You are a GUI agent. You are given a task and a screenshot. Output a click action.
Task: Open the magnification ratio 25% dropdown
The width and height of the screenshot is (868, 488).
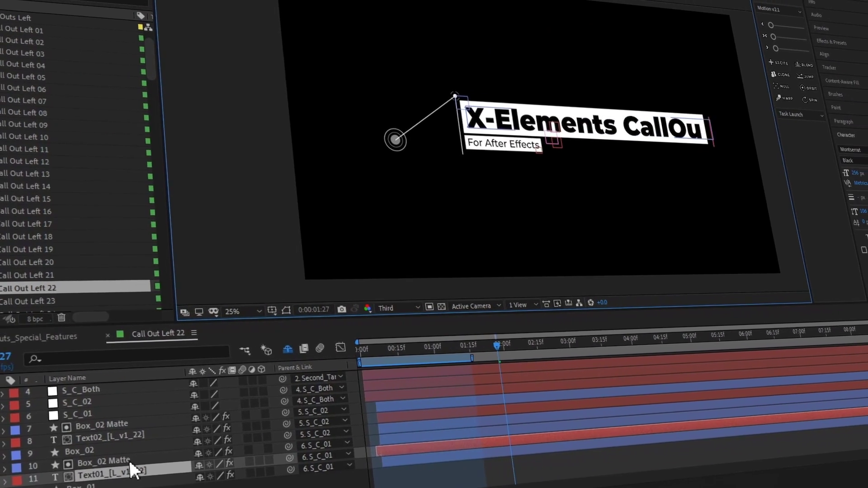click(243, 311)
